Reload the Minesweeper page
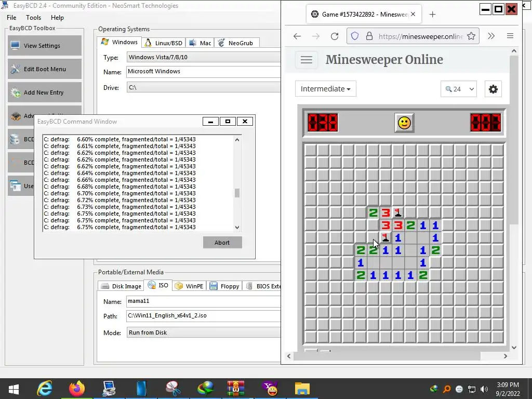This screenshot has height=399, width=532. [335, 36]
